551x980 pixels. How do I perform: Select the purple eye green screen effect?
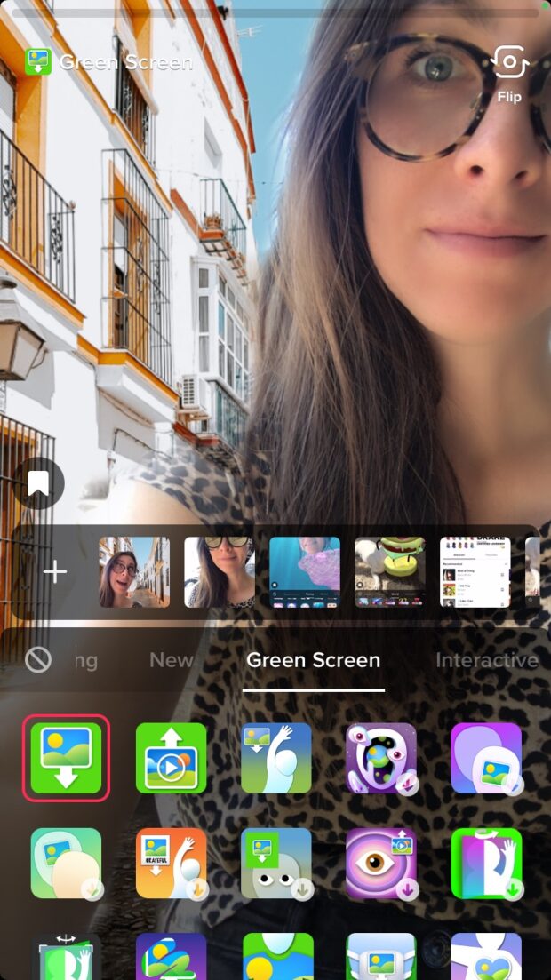(381, 863)
